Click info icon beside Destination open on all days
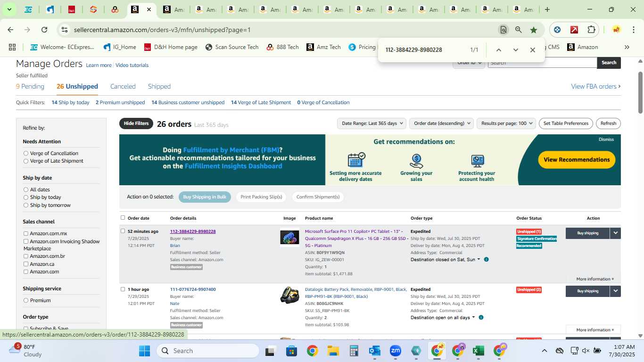Image resolution: width=644 pixels, height=362 pixels. pyautogui.click(x=481, y=318)
